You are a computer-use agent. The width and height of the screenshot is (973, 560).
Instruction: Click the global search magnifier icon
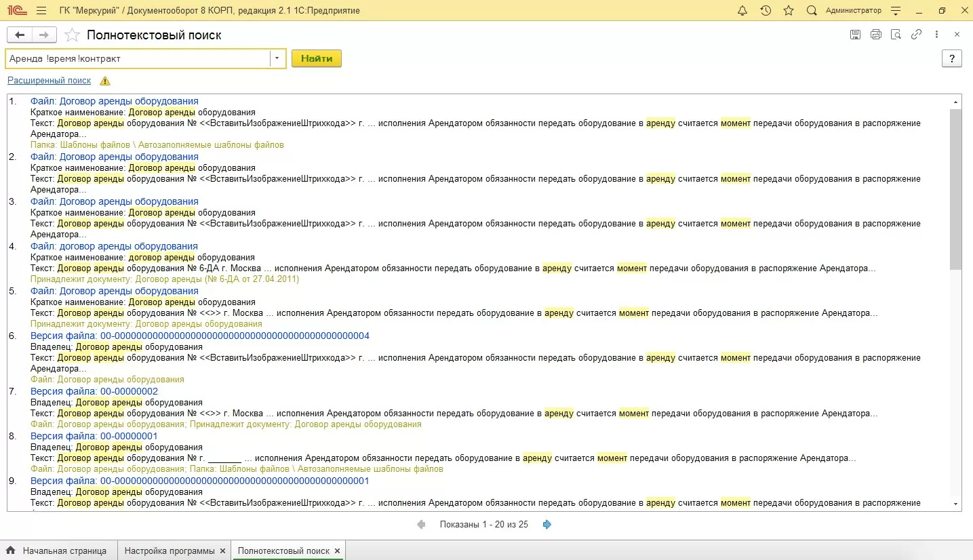812,11
